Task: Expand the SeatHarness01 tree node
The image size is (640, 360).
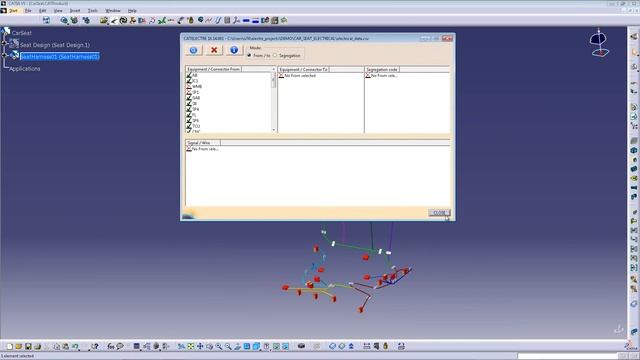Action: click(5, 55)
